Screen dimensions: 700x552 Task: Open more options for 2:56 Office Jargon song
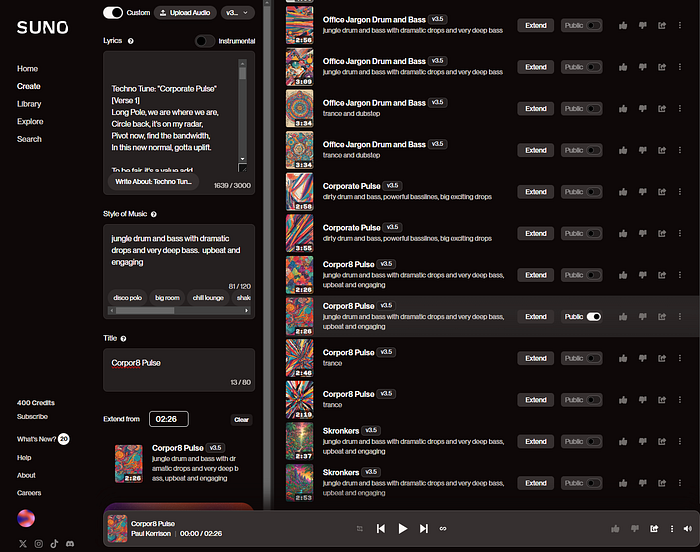click(x=679, y=25)
